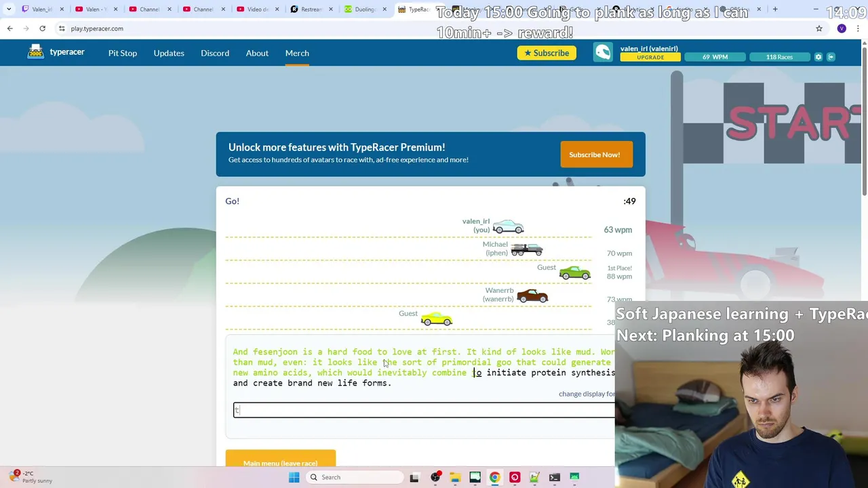This screenshot has height=488, width=868.
Task: Click the Chrome icon in the taskbar
Action: click(x=495, y=477)
